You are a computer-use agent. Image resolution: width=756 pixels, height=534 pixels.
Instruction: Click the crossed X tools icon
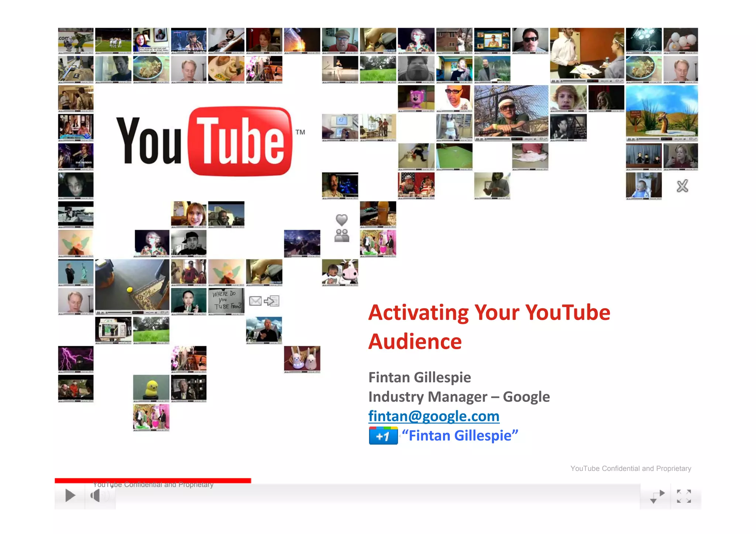tap(682, 186)
